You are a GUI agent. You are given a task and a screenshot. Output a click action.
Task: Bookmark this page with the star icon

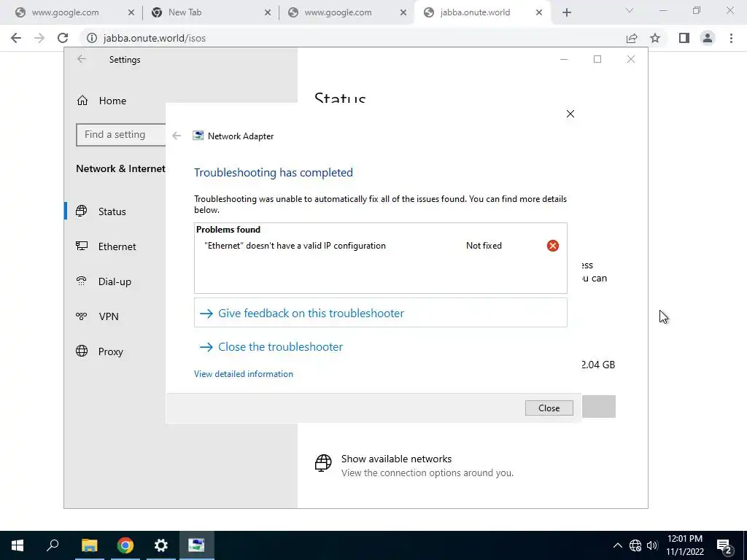[655, 38]
